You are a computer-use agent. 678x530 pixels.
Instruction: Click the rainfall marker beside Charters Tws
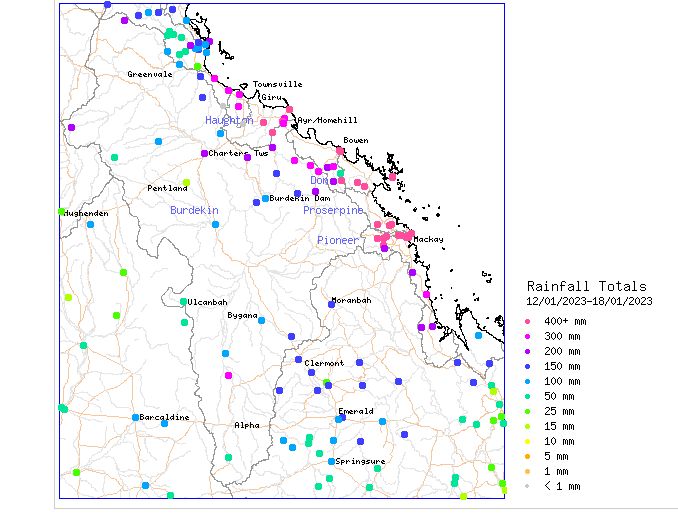(x=205, y=153)
